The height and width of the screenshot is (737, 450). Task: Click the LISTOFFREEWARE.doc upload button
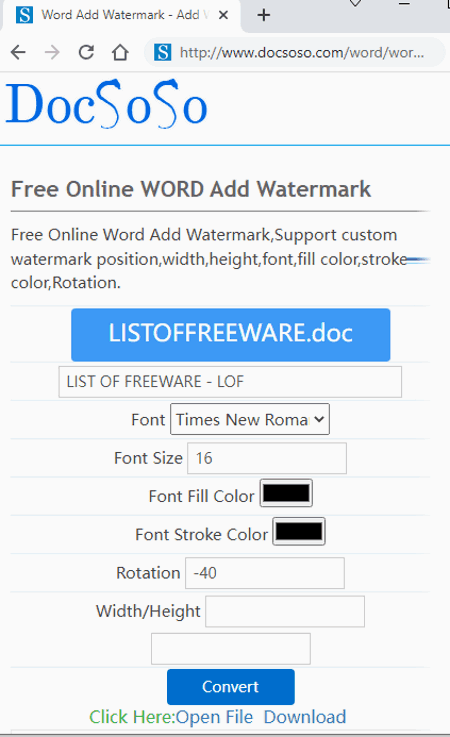pyautogui.click(x=230, y=335)
